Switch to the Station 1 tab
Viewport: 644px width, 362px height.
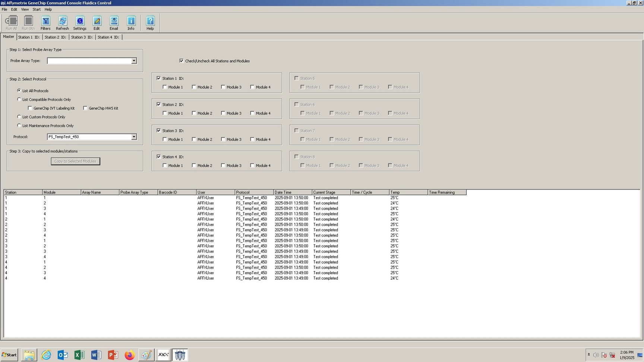(x=29, y=37)
